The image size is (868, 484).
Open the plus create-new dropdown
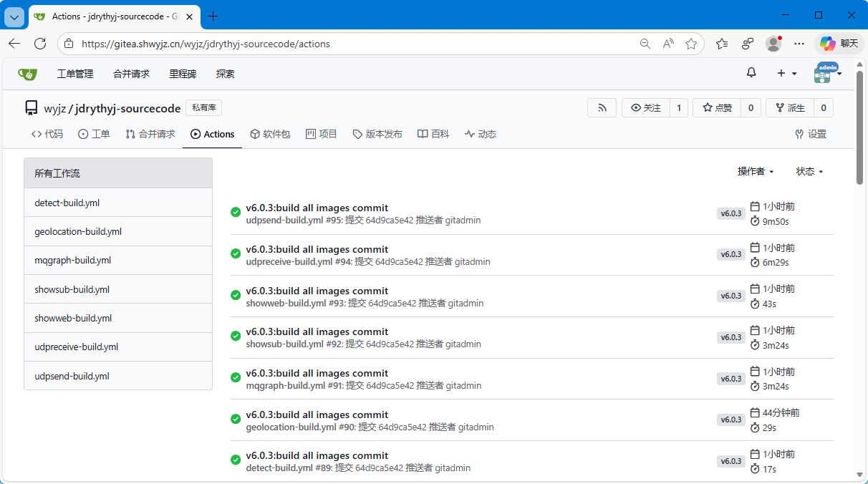786,73
